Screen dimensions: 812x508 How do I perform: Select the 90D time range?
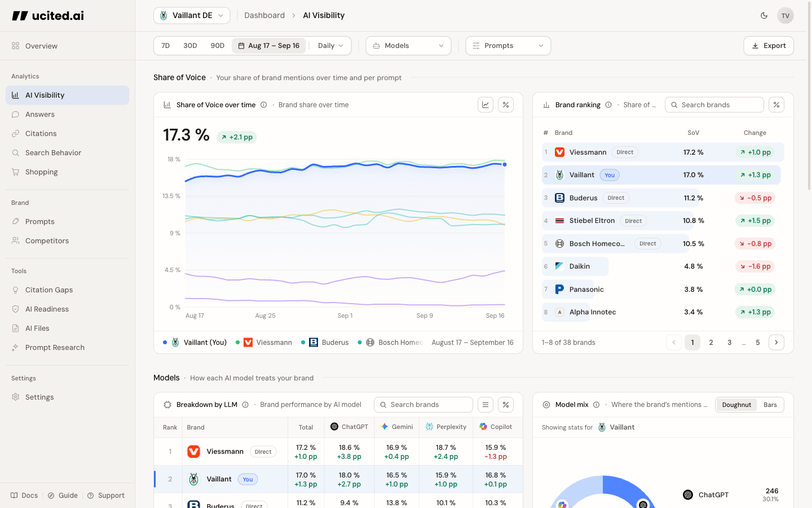[x=218, y=46]
